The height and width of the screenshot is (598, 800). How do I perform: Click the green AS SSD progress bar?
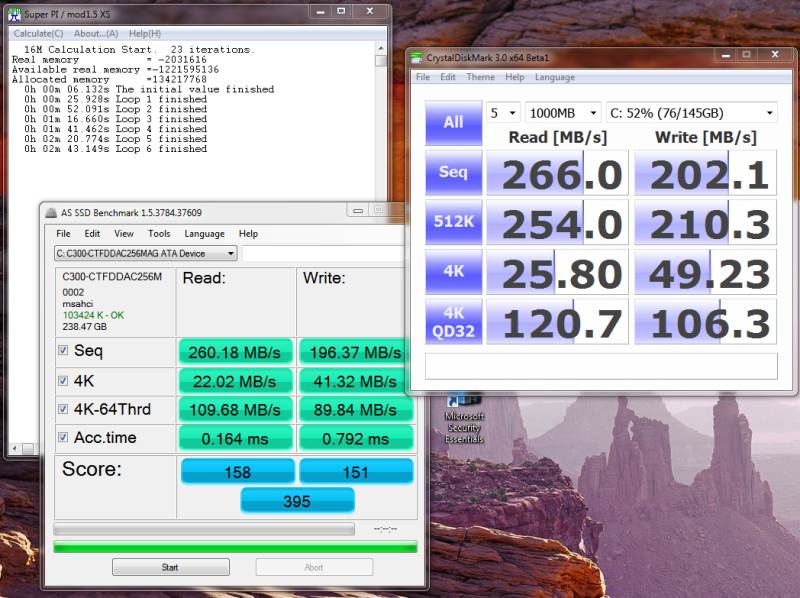pos(235,547)
